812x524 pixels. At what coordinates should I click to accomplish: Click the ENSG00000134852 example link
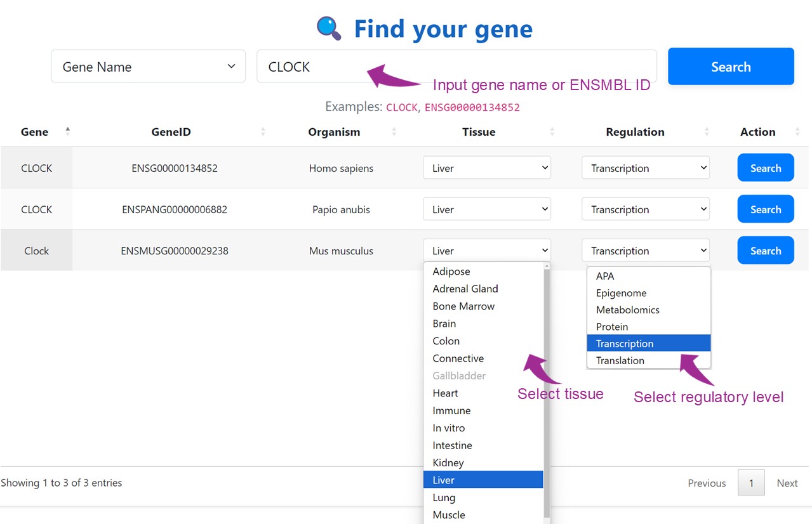pos(472,107)
